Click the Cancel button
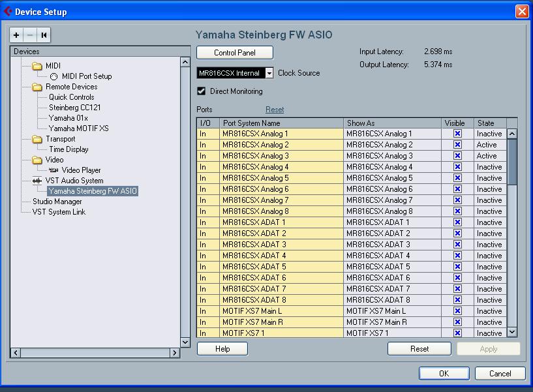The image size is (533, 392). pos(500,374)
